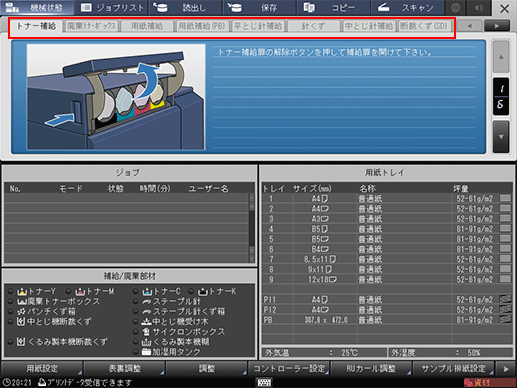Click the トナーM toner icon

80,292
